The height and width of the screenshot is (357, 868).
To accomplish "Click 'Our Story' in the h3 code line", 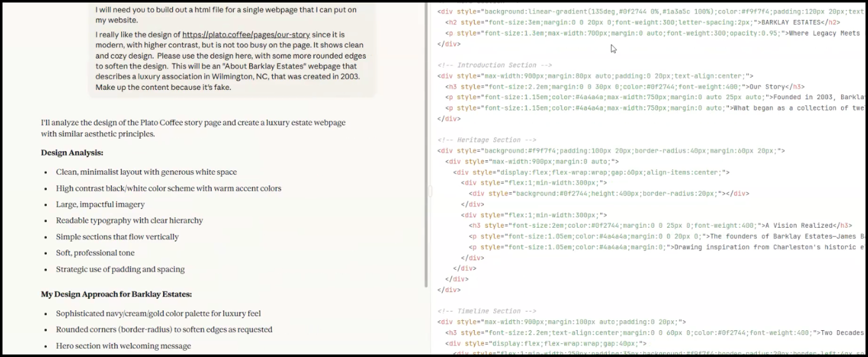I will 767,87.
